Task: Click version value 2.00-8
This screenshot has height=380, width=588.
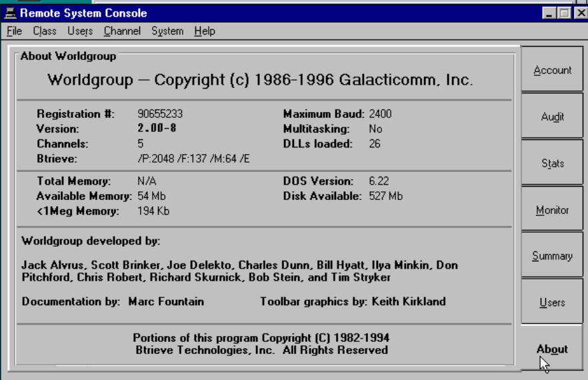Action: (157, 128)
